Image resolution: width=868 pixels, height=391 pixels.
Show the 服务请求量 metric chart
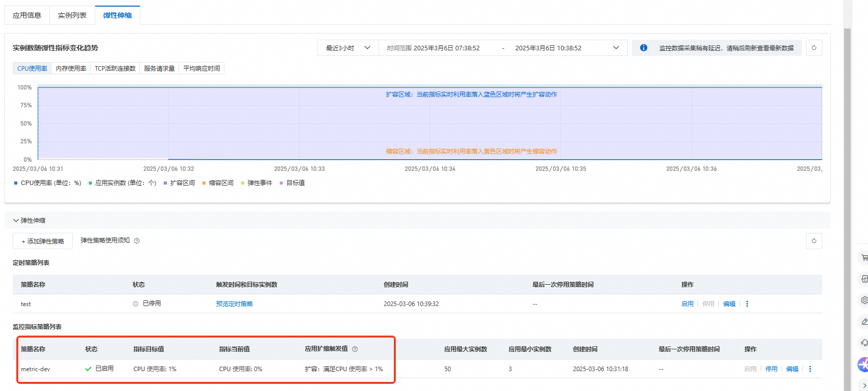coord(159,69)
